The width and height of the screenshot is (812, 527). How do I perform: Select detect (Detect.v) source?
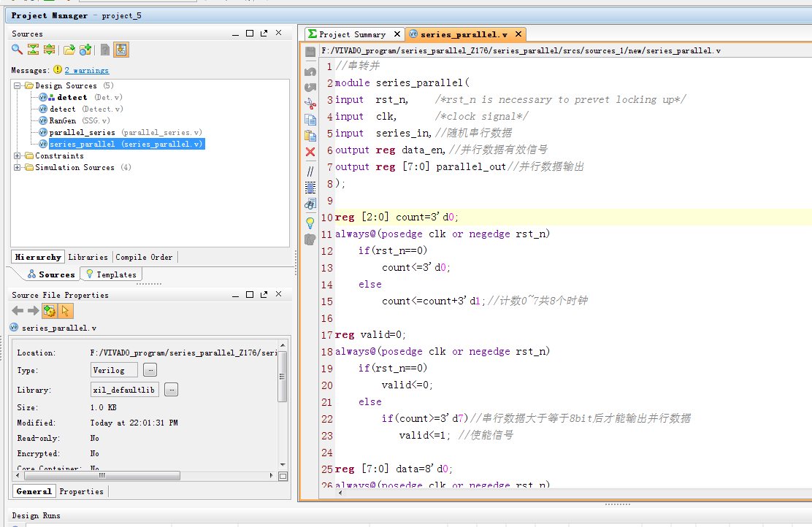pos(81,109)
